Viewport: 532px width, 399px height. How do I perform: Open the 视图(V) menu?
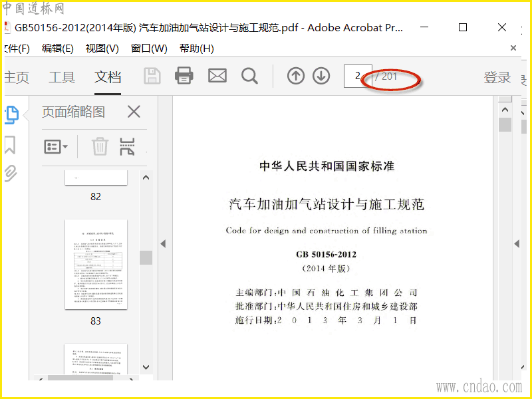pos(102,49)
